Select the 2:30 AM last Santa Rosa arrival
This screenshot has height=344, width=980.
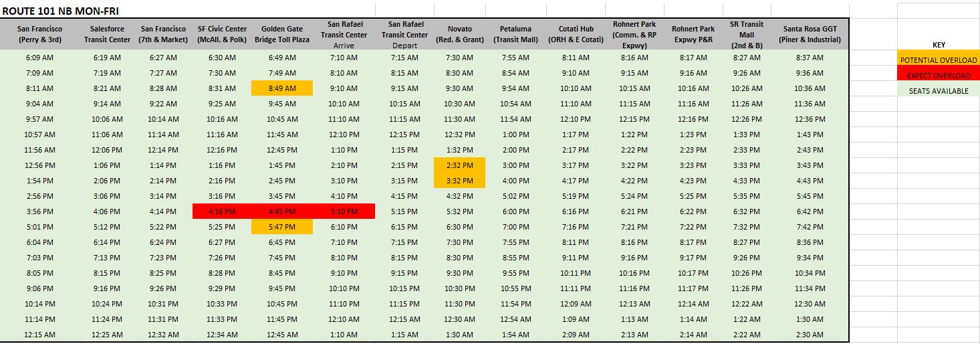tap(810, 335)
